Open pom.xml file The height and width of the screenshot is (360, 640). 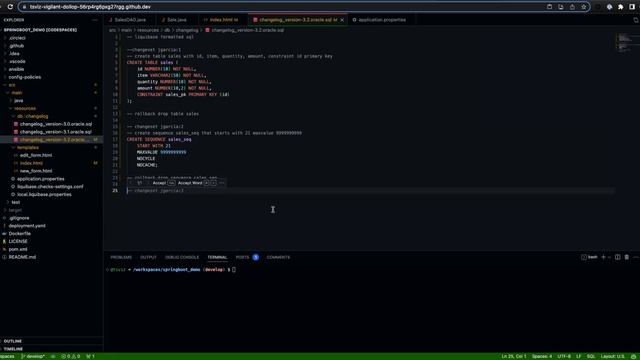(x=18, y=249)
